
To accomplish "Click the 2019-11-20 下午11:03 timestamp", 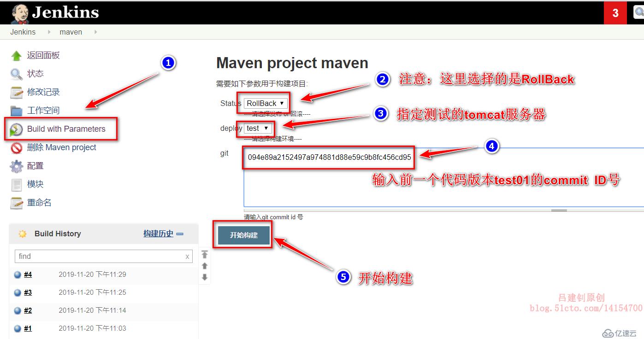I will coord(92,328).
